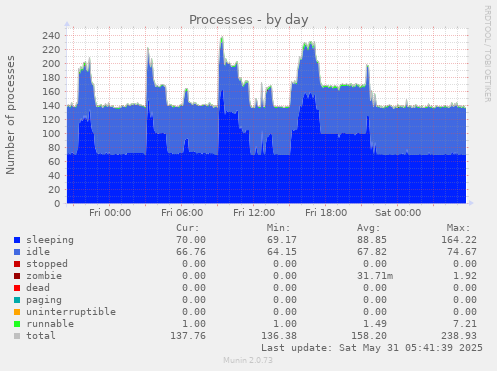Click the 'Fri 00:00' time axis label
Image resolution: width=497 pixels, height=371 pixels.
pyautogui.click(x=110, y=213)
